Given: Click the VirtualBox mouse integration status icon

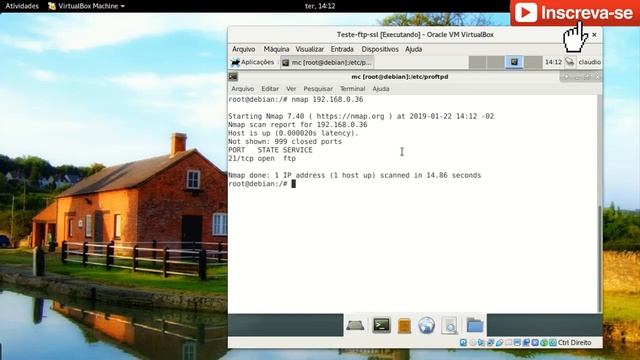Looking at the screenshot, I should 544,342.
